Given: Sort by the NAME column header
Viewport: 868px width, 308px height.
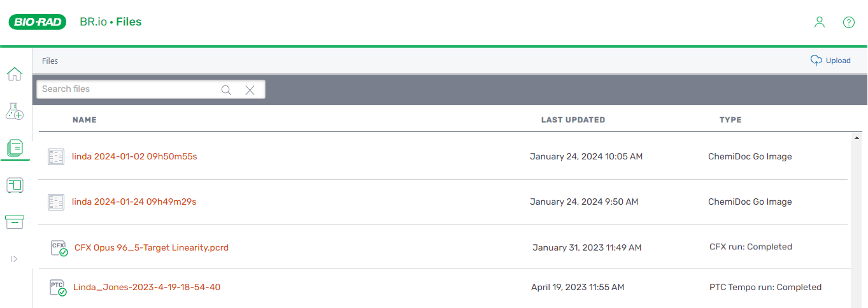Looking at the screenshot, I should tap(85, 120).
